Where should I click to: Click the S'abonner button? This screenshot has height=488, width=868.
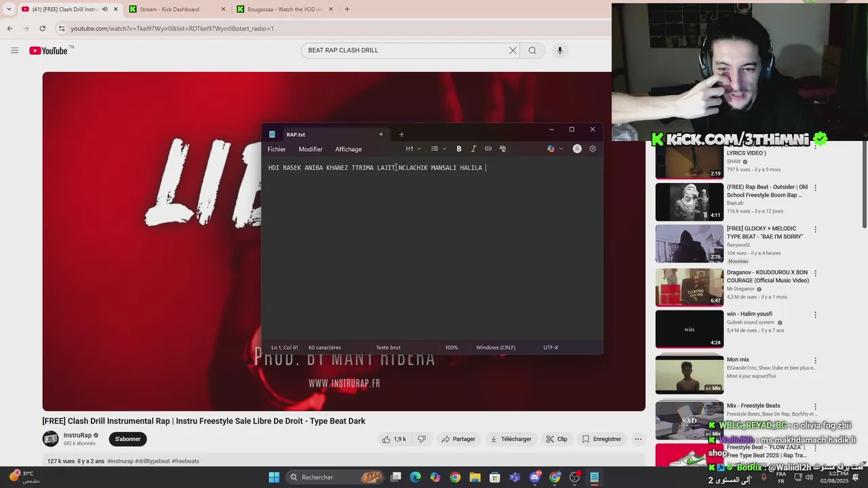pyautogui.click(x=127, y=439)
